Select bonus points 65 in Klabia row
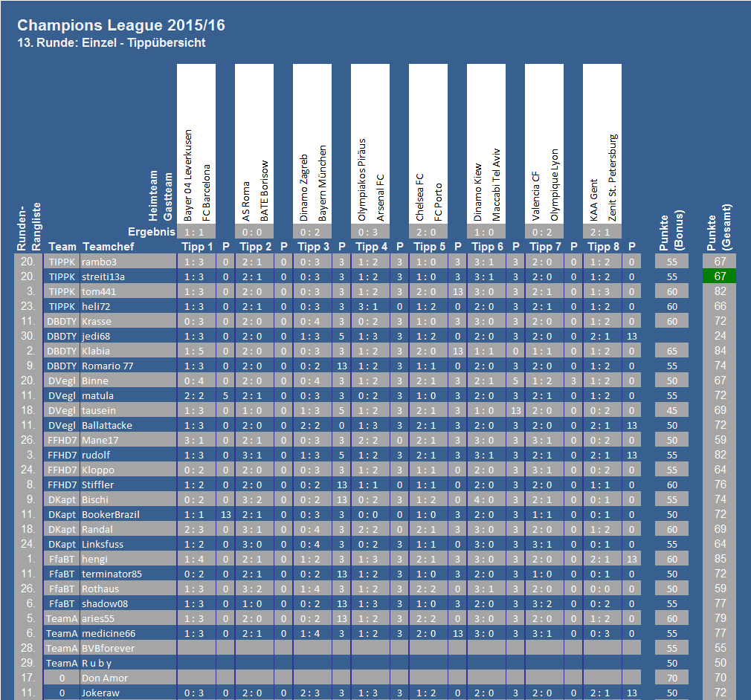 671,351
